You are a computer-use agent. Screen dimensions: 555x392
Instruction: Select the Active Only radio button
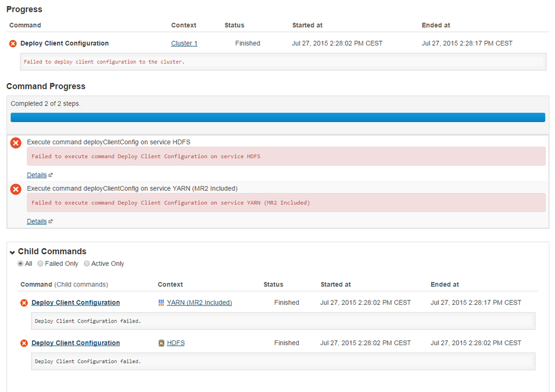click(x=87, y=264)
